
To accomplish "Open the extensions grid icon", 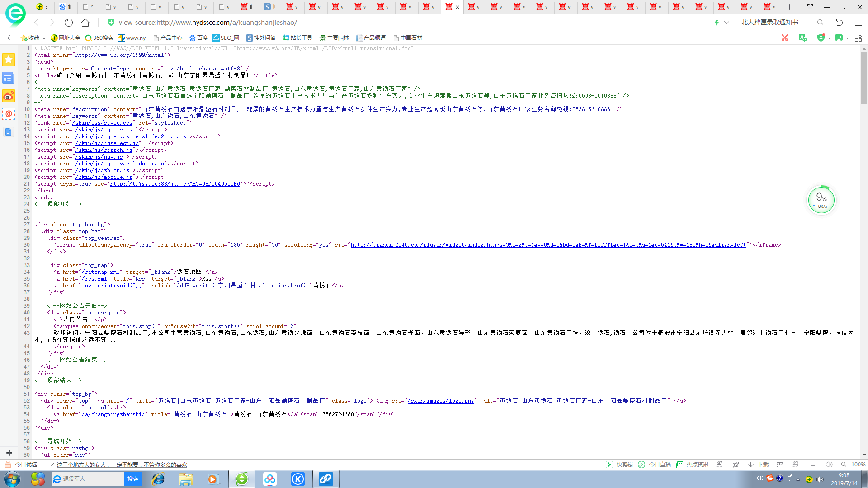I will point(858,38).
